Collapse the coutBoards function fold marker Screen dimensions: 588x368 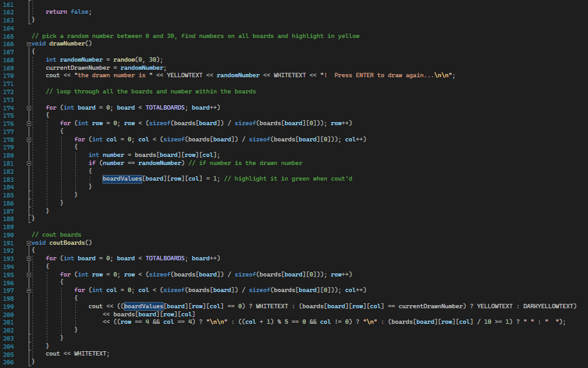coord(29,243)
